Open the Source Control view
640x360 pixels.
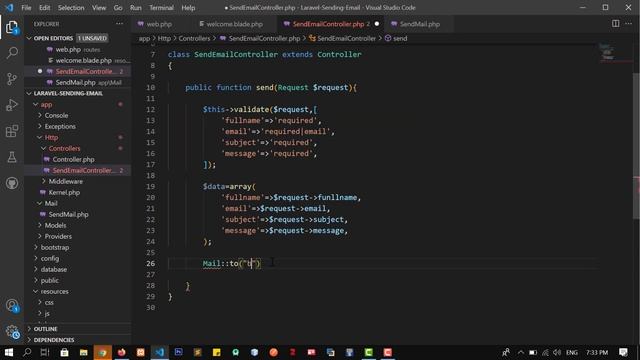tap(12, 79)
